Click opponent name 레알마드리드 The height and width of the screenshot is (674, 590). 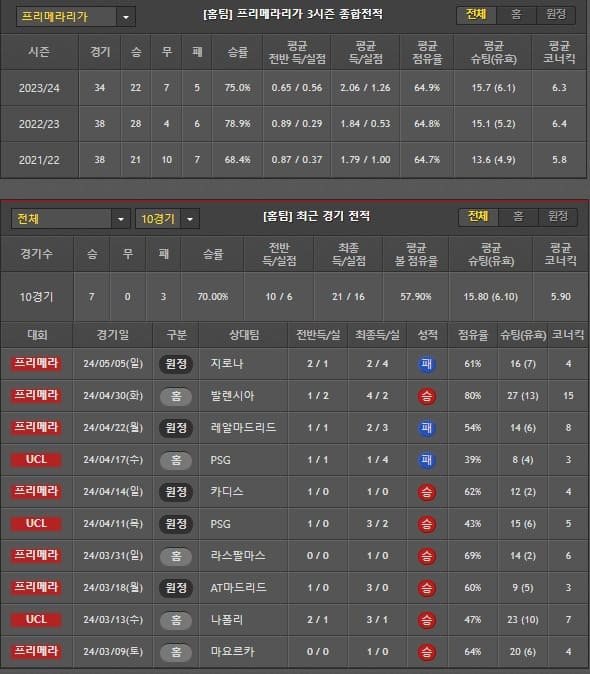(x=243, y=427)
